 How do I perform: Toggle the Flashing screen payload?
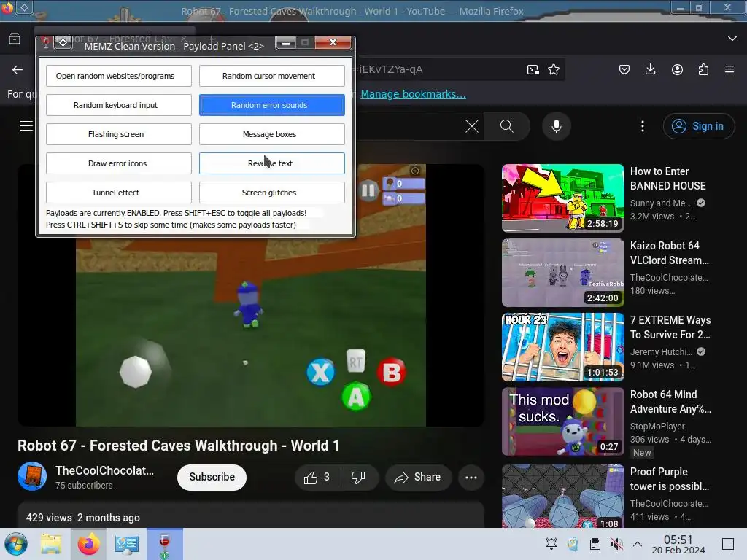(x=119, y=134)
